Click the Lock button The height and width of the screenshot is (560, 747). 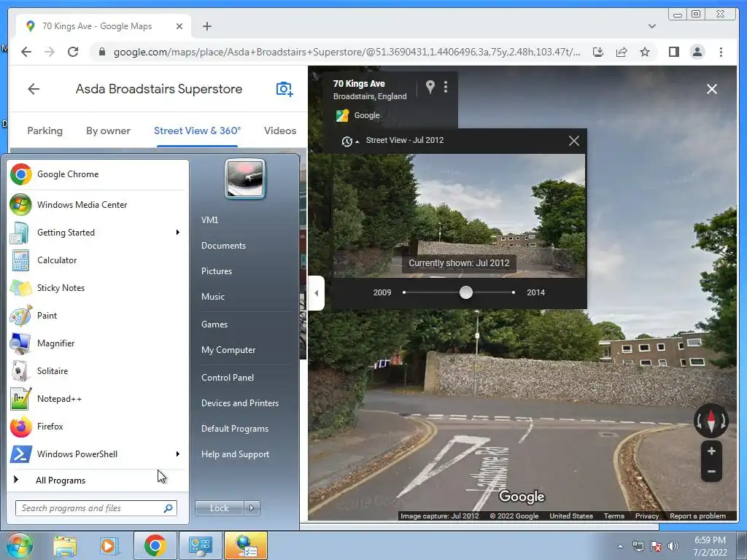[x=219, y=508]
